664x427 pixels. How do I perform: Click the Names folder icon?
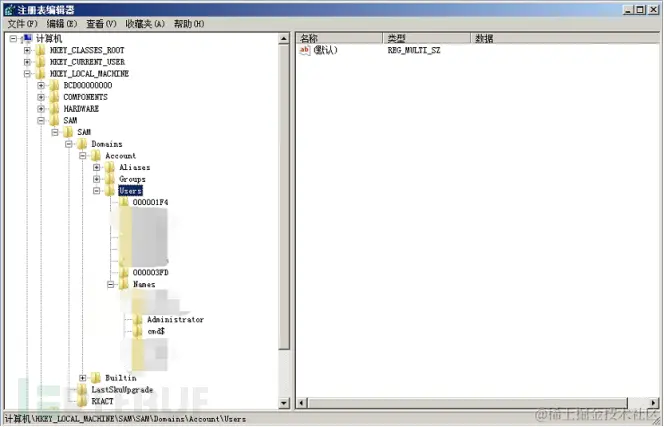(124, 284)
